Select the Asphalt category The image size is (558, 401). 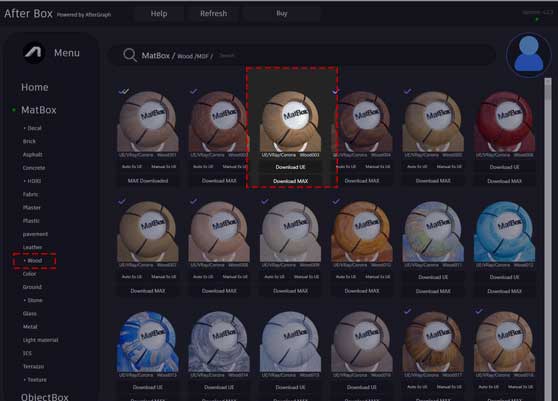coord(32,154)
